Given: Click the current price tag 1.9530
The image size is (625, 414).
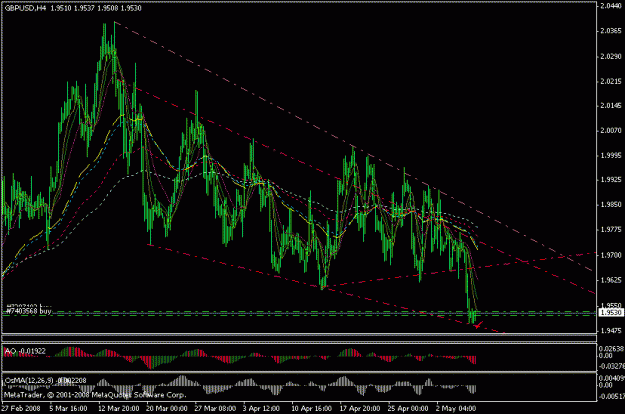Looking at the screenshot, I should (x=611, y=313).
